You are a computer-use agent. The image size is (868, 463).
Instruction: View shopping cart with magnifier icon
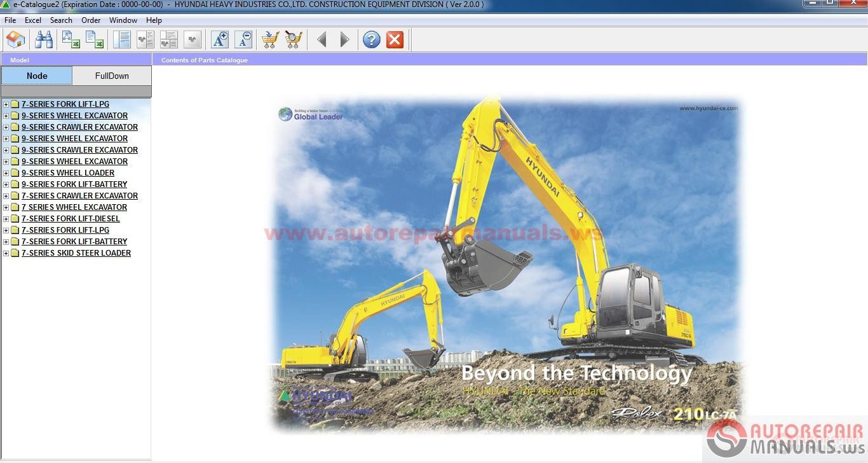coord(294,39)
